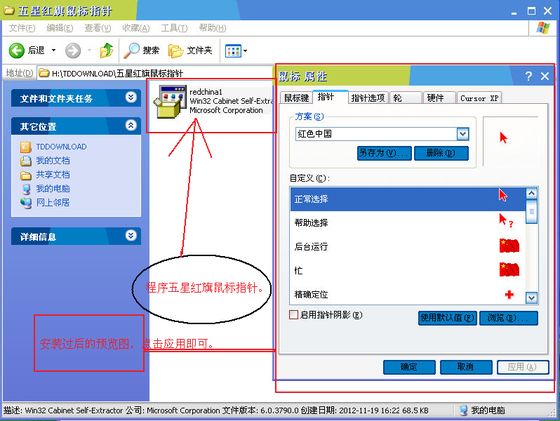Switch to the 指针选项 tab
560x421 pixels.
point(368,98)
